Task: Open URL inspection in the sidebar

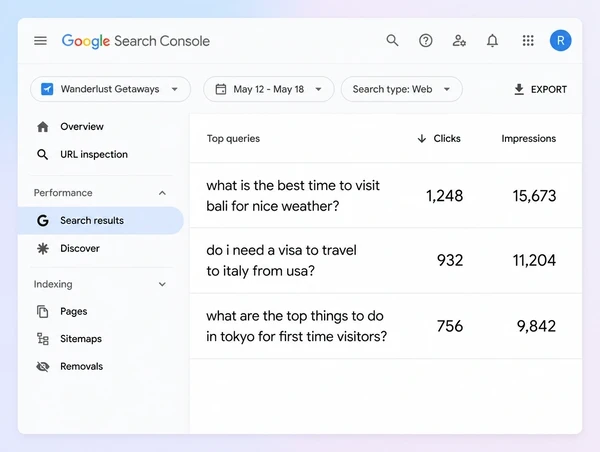Action: [94, 155]
